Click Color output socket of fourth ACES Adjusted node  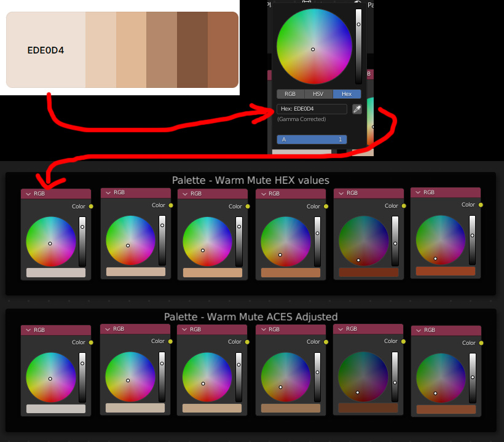pyautogui.click(x=326, y=342)
